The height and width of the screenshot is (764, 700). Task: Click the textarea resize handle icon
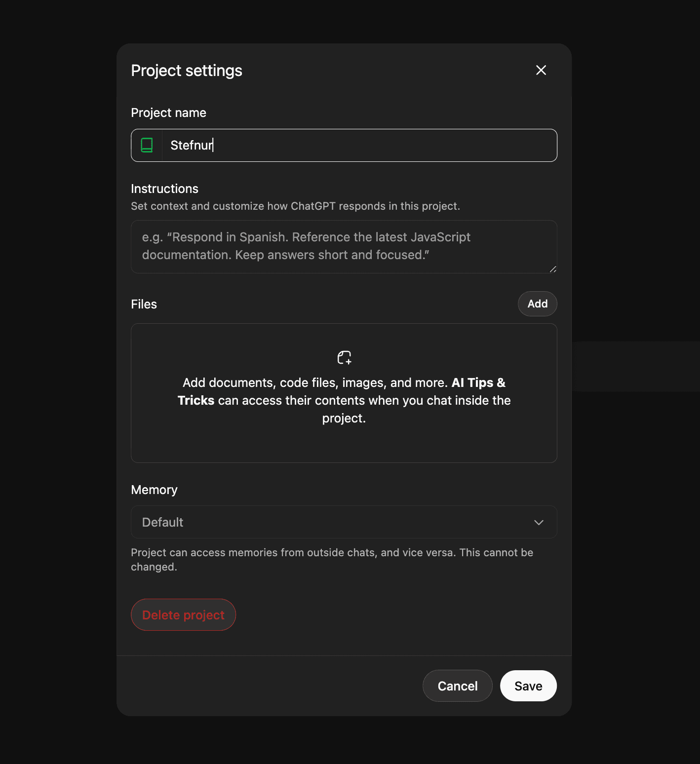coord(553,269)
